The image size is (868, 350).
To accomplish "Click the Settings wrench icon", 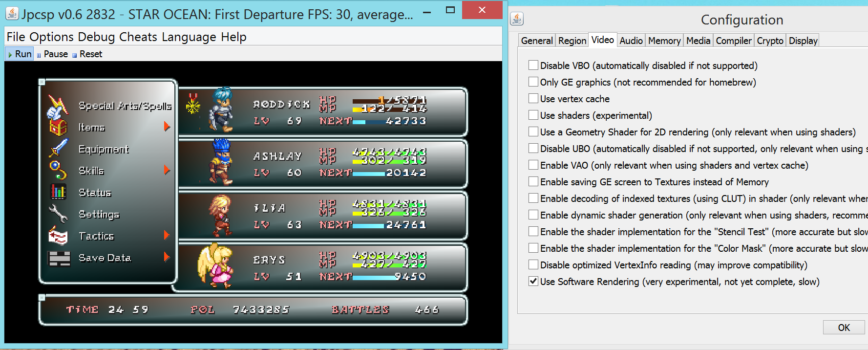I will pos(58,214).
